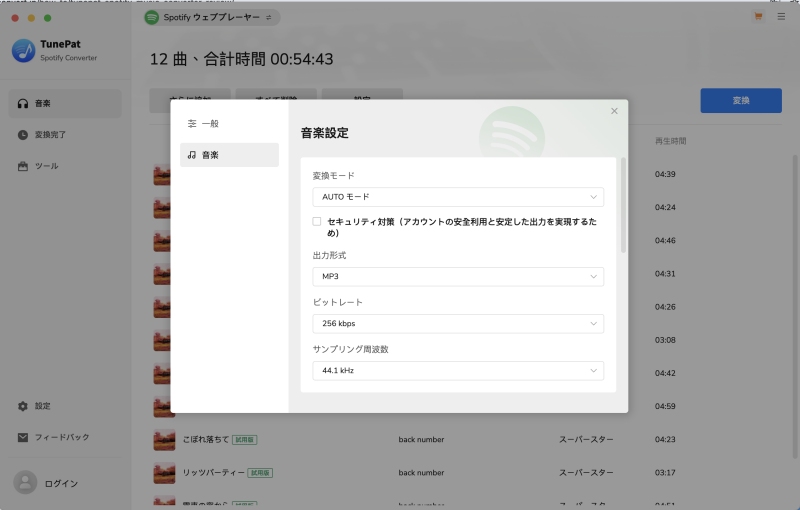Click the blue 変換 button
This screenshot has width=800, height=510.
point(741,100)
